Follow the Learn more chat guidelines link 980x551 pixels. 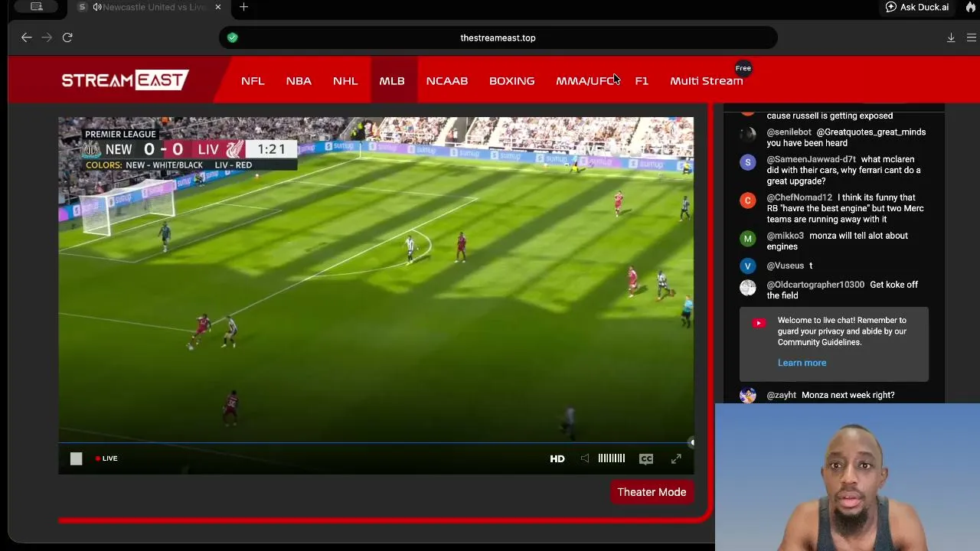(802, 363)
